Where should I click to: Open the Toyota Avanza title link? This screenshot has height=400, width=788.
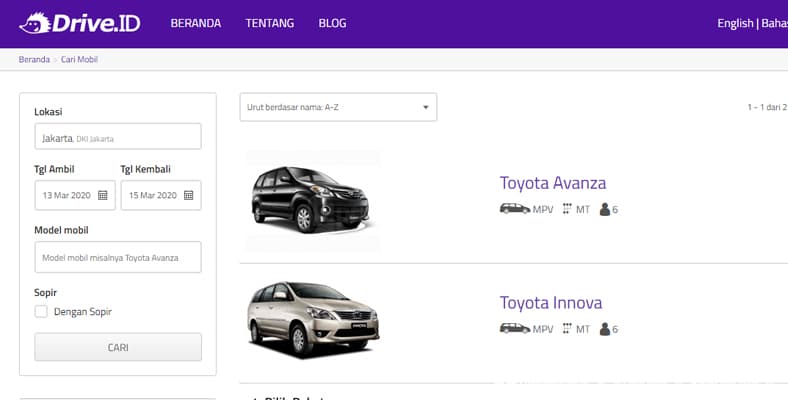(x=553, y=183)
